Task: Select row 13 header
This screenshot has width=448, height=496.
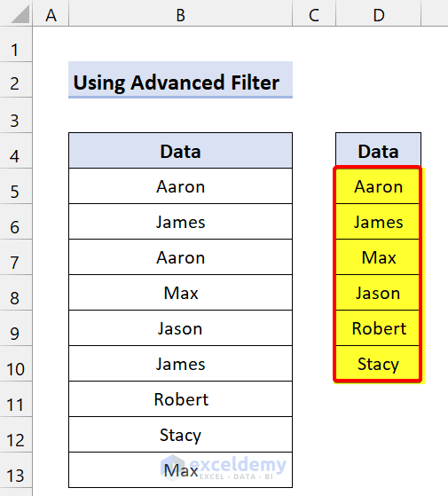Action: point(16,470)
